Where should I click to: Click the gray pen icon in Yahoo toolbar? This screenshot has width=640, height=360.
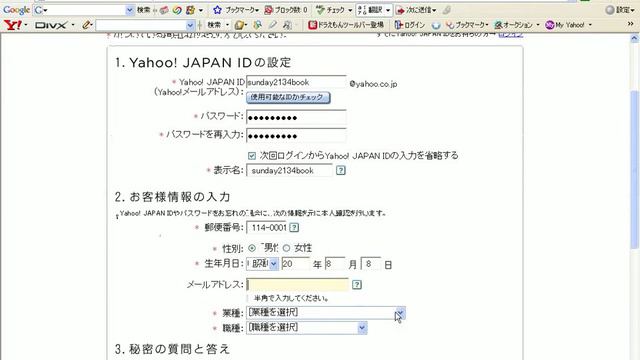point(273,25)
